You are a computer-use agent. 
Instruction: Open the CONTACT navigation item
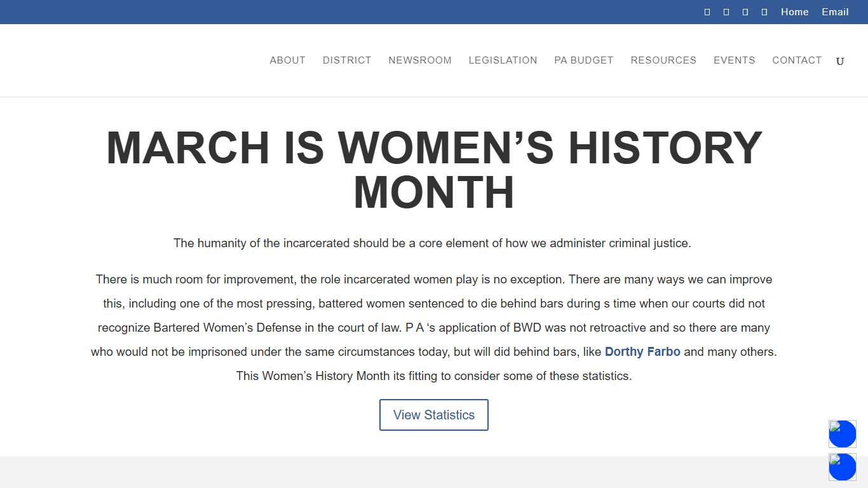[797, 60]
